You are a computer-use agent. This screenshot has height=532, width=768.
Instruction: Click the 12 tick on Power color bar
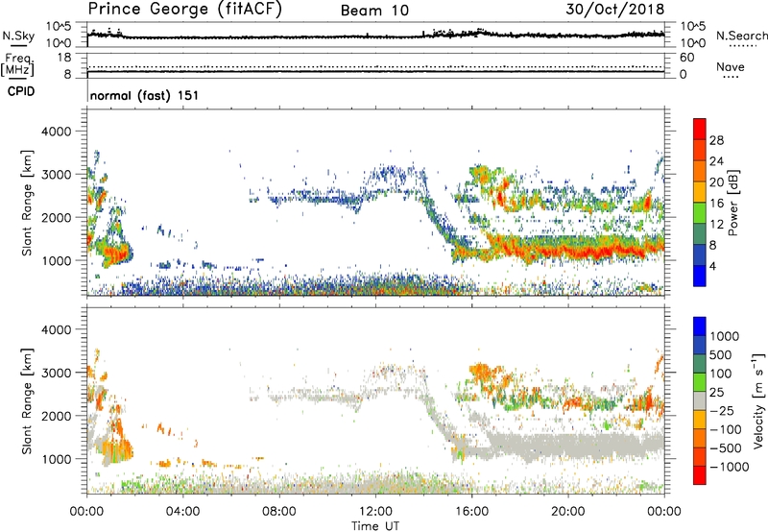pyautogui.click(x=716, y=225)
